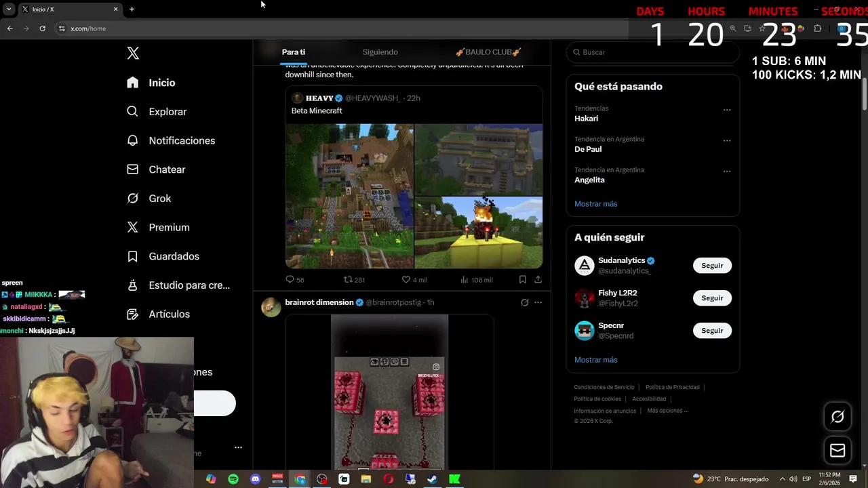Switch to the Para ti tab

coord(294,52)
